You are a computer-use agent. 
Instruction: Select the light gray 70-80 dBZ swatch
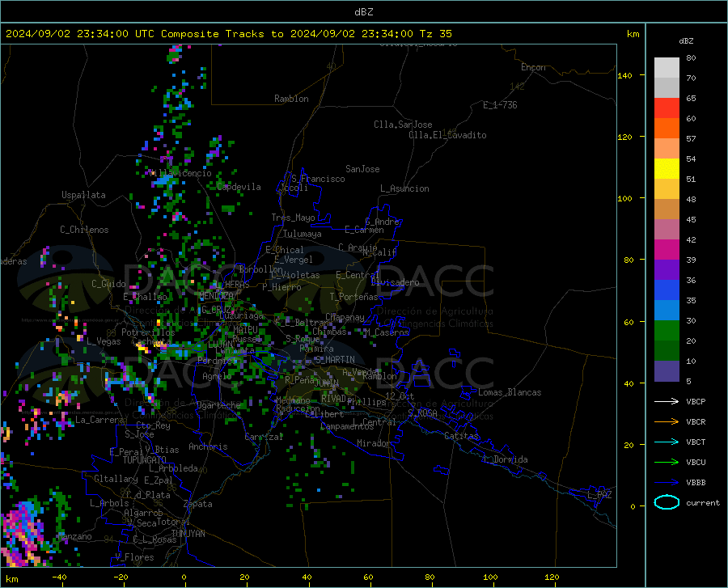click(667, 68)
